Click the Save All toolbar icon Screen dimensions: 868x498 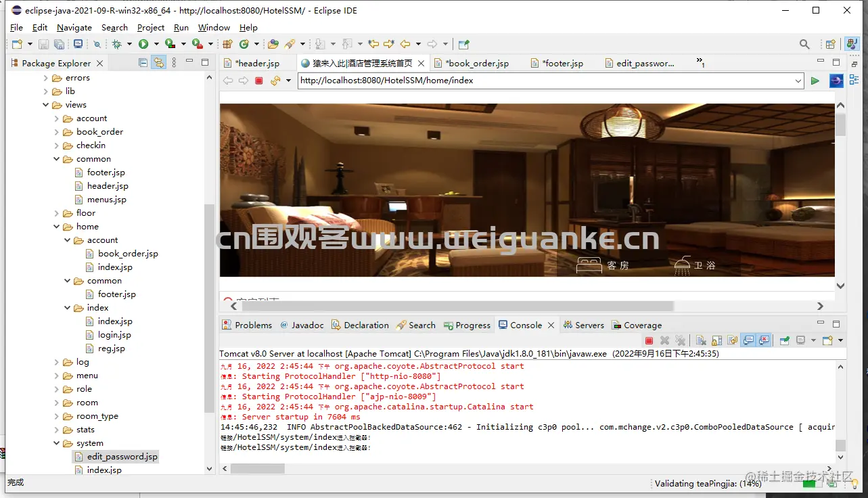(60, 44)
